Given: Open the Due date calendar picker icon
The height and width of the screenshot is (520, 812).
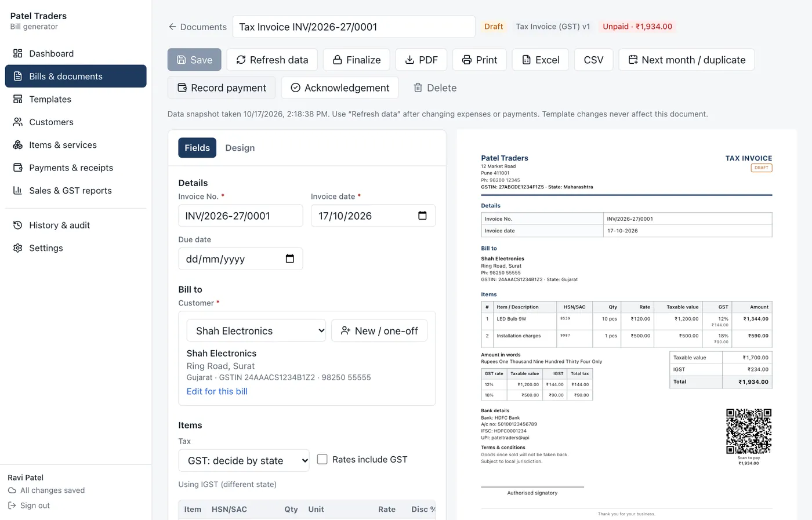Looking at the screenshot, I should (x=290, y=259).
